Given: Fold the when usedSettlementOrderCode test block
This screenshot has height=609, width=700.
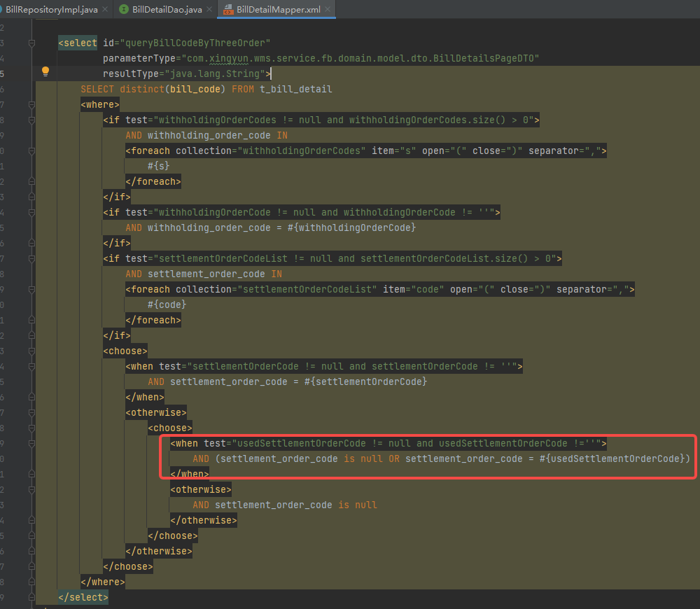Looking at the screenshot, I should [x=31, y=443].
